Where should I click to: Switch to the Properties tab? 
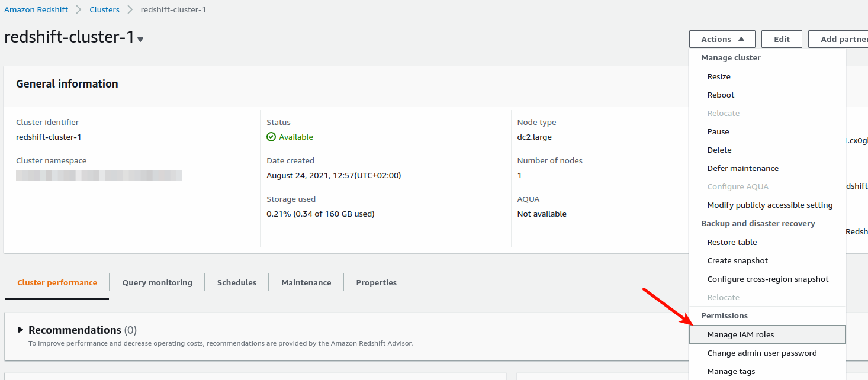coord(376,282)
